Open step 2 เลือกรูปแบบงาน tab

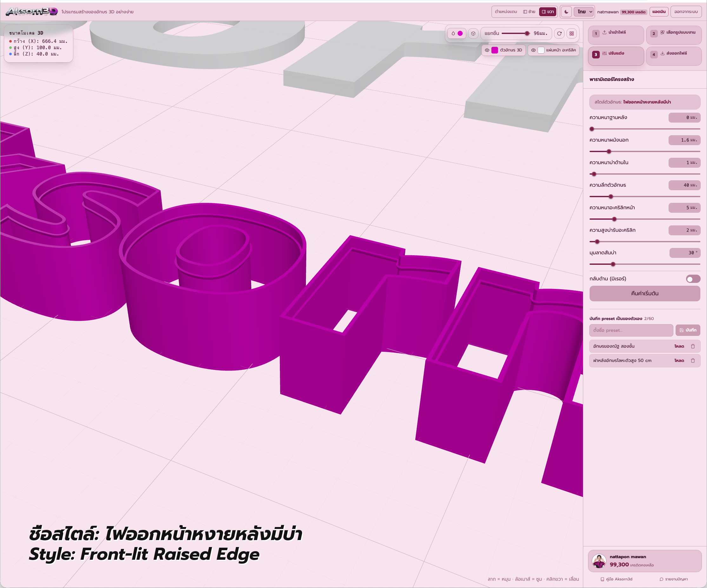point(674,35)
